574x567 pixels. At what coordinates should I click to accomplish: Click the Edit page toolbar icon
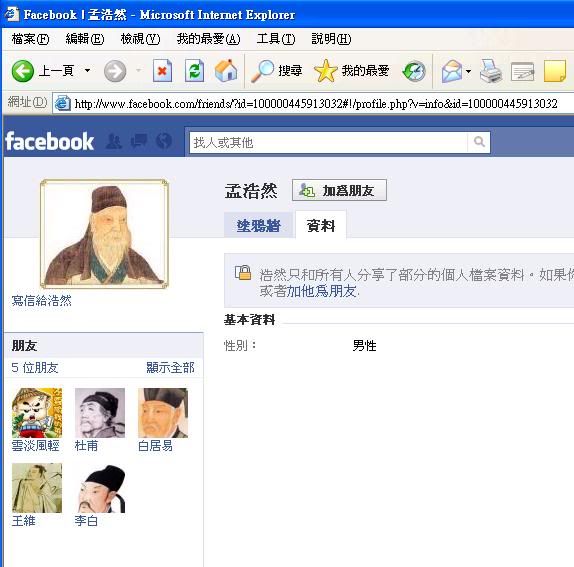pyautogui.click(x=522, y=72)
